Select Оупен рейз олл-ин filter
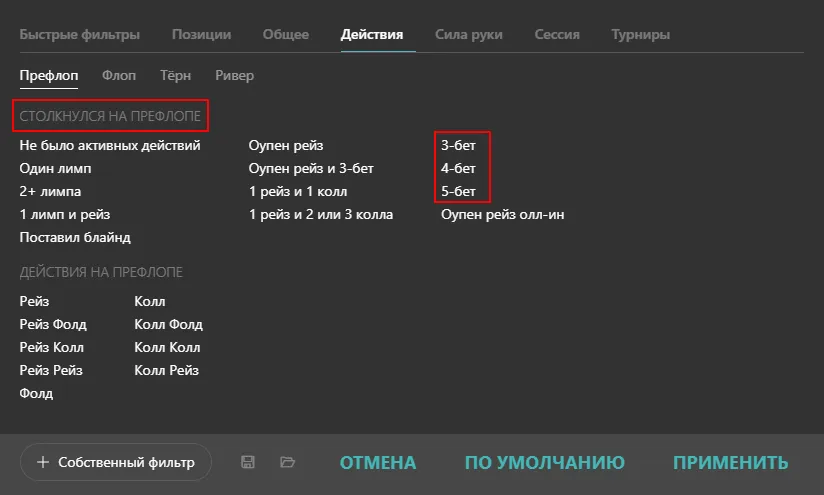824x495 pixels. point(503,214)
